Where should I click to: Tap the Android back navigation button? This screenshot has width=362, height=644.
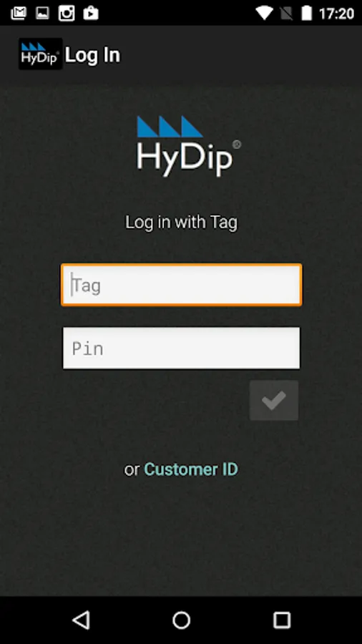point(82,620)
